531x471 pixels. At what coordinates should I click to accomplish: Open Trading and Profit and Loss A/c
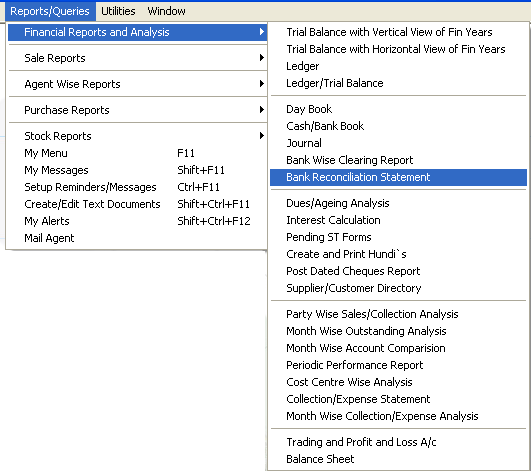click(x=398, y=442)
